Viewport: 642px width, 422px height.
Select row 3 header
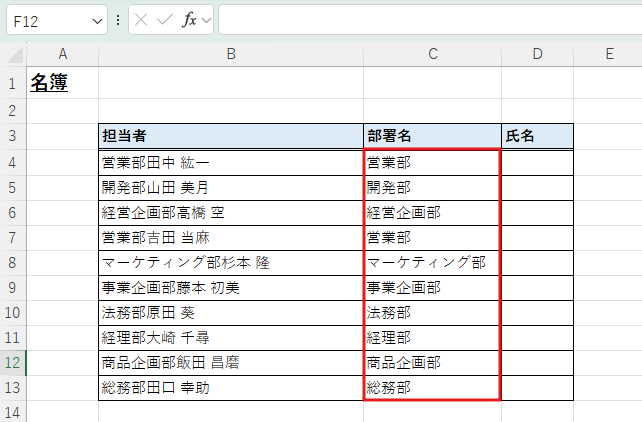tap(13, 136)
